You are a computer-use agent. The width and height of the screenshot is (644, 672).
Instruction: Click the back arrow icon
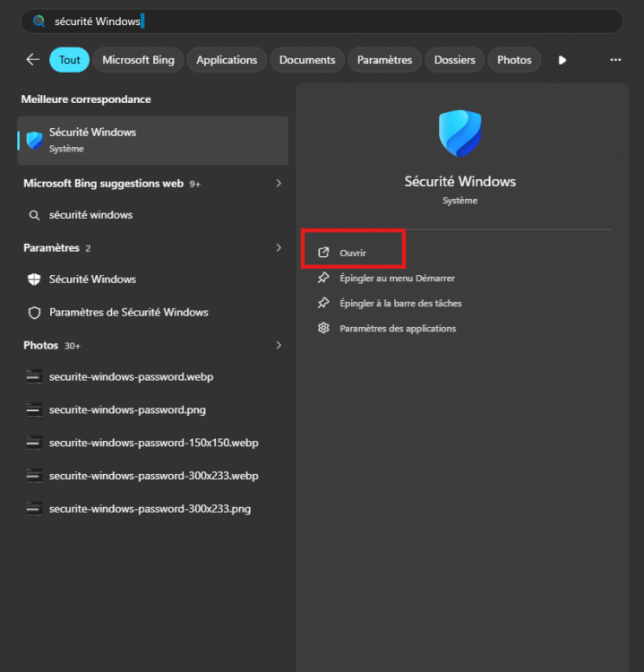(32, 59)
